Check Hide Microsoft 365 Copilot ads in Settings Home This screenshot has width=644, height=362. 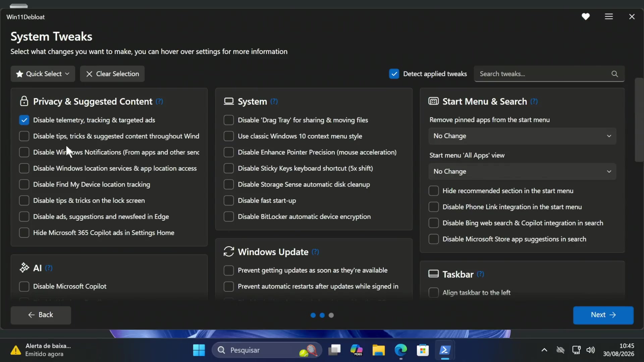point(24,233)
